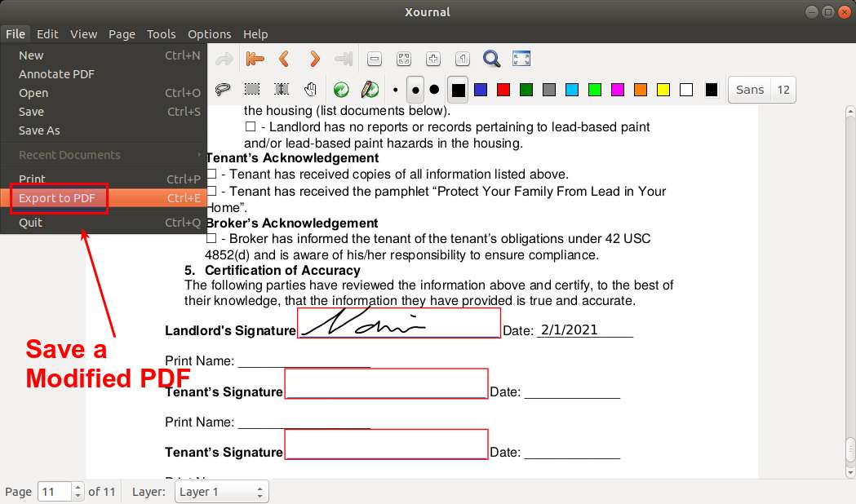
Task: Open the Page menu
Action: (122, 33)
